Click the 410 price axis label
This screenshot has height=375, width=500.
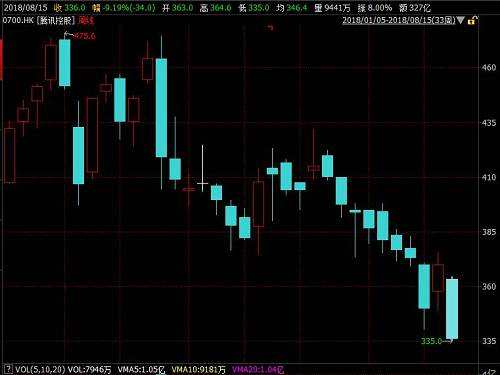489,177
